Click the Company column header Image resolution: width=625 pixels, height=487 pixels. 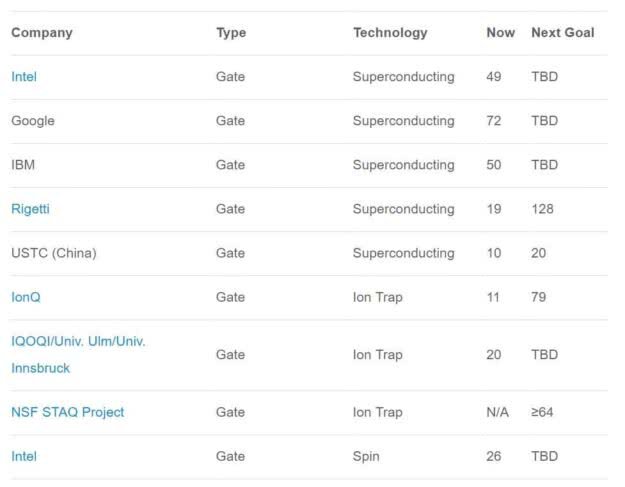(42, 33)
